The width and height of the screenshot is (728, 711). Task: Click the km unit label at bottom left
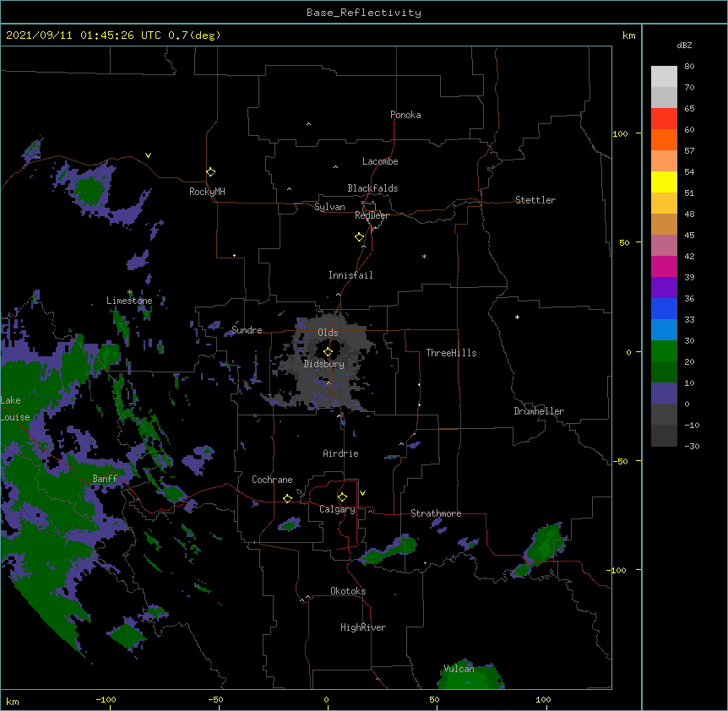(13, 701)
